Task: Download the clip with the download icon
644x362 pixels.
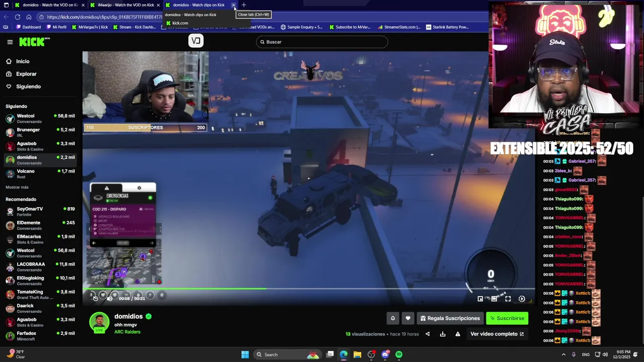Action: pos(443,334)
